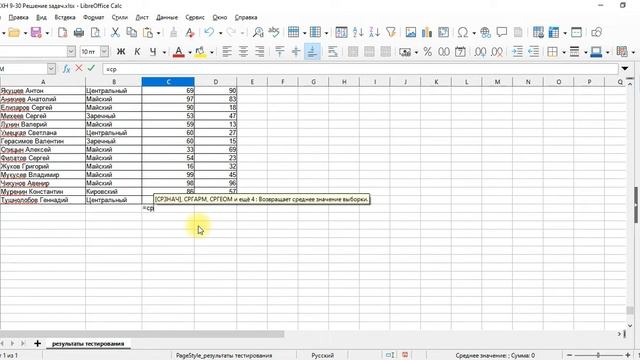
Task: Run spelling check icon
Action: pyautogui.click(x=274, y=32)
